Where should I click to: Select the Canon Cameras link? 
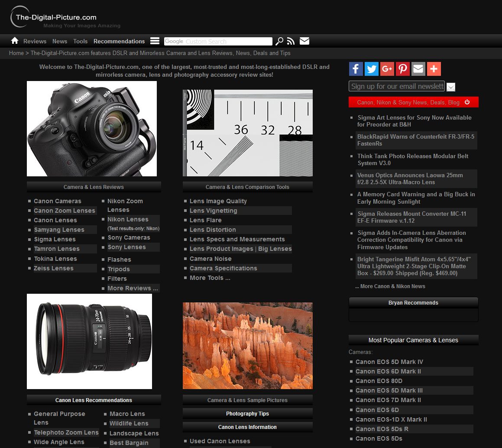[x=58, y=201]
